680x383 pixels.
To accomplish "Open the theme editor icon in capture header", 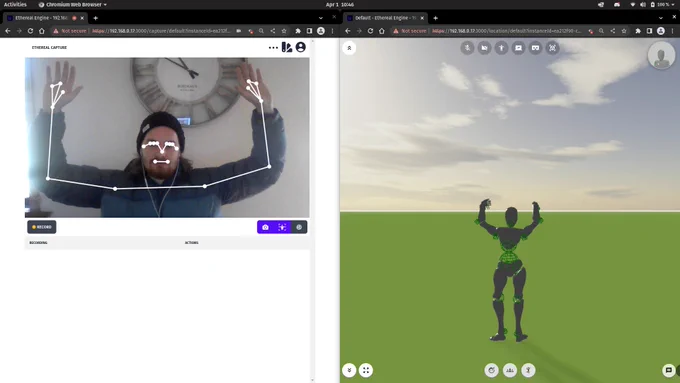I will pyautogui.click(x=287, y=47).
